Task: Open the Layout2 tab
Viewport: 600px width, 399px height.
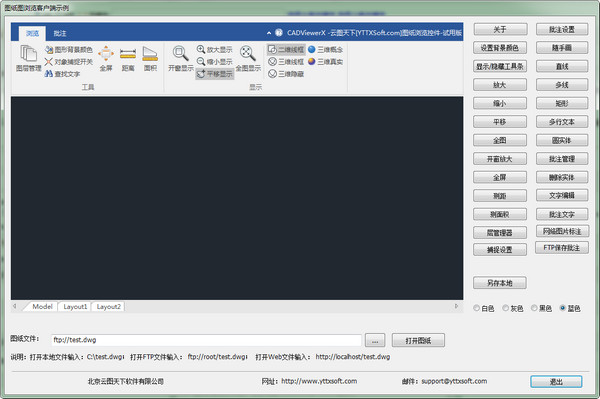Action: pyautogui.click(x=108, y=306)
